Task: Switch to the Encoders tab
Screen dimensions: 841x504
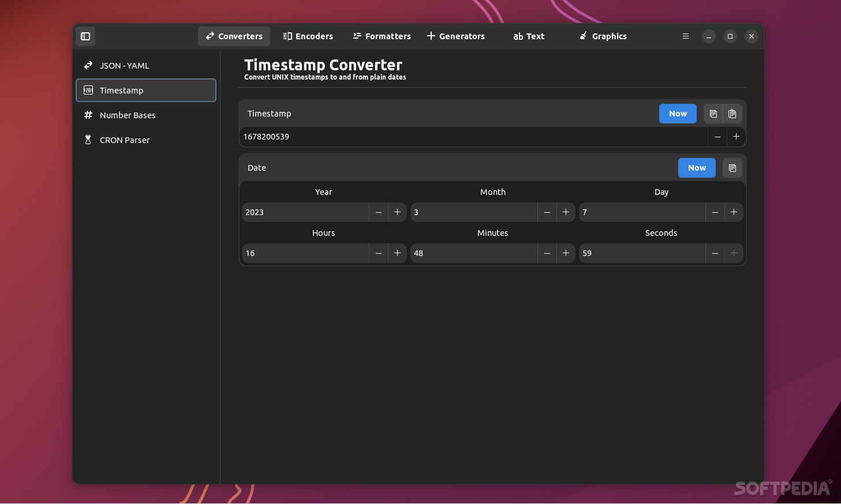Action: [x=308, y=36]
